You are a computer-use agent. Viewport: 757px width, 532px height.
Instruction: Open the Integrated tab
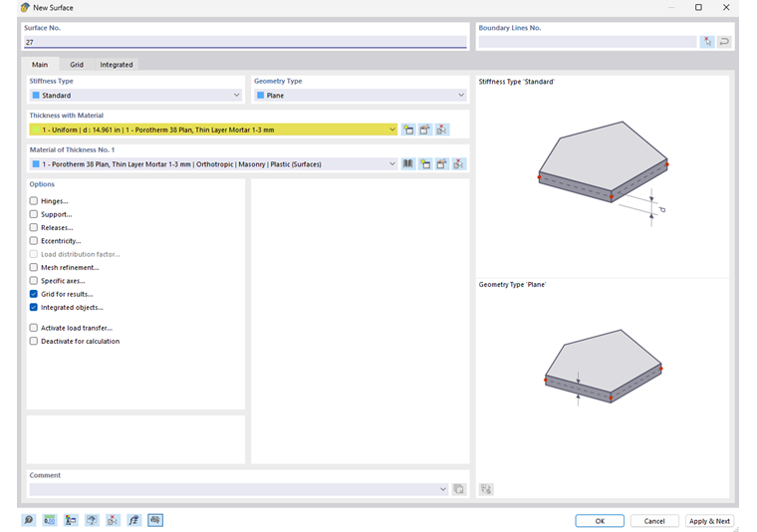[x=117, y=64]
